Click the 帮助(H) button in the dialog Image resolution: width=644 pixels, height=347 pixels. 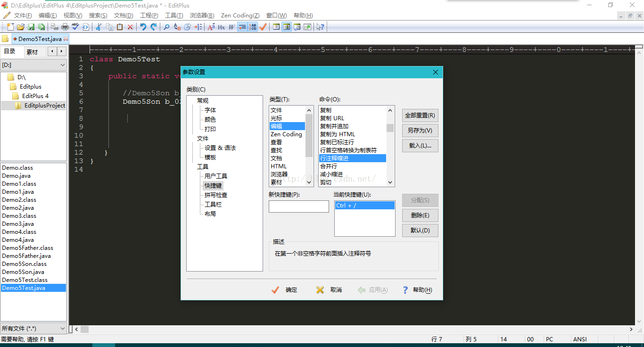[417, 290]
